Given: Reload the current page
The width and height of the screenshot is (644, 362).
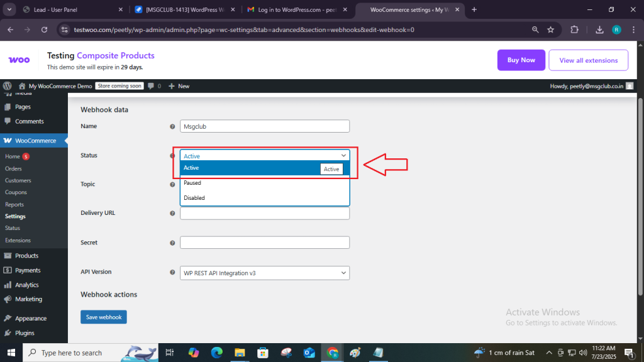Looking at the screenshot, I should [x=45, y=30].
